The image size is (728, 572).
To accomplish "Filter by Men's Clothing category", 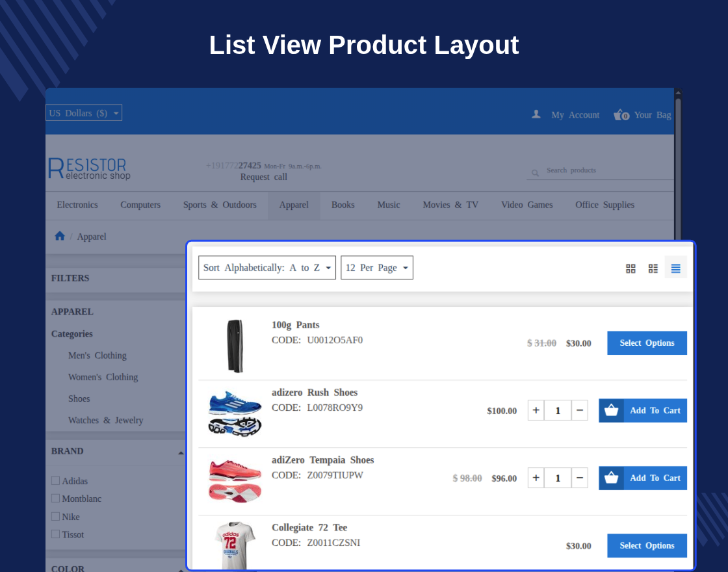I will pyautogui.click(x=97, y=355).
